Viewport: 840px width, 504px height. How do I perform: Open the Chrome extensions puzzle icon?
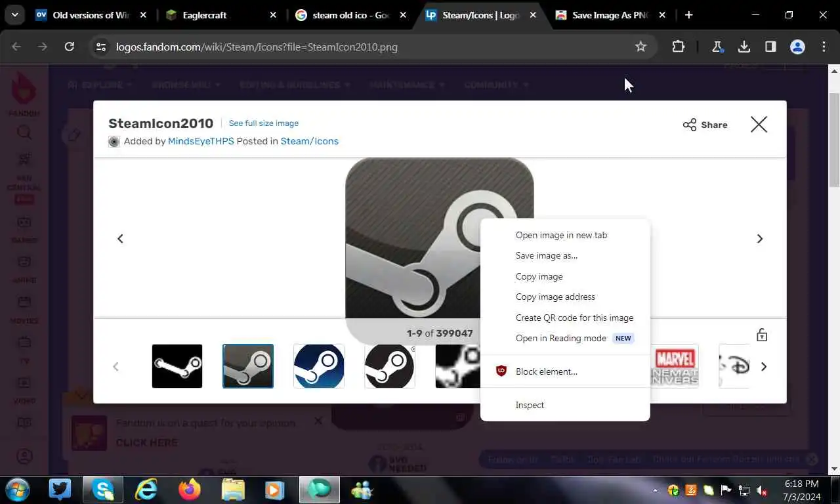point(678,47)
